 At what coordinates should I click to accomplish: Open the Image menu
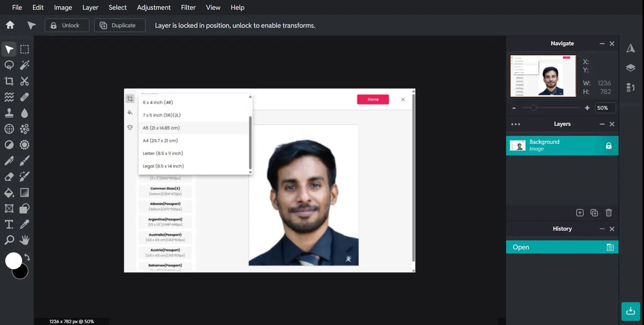63,7
